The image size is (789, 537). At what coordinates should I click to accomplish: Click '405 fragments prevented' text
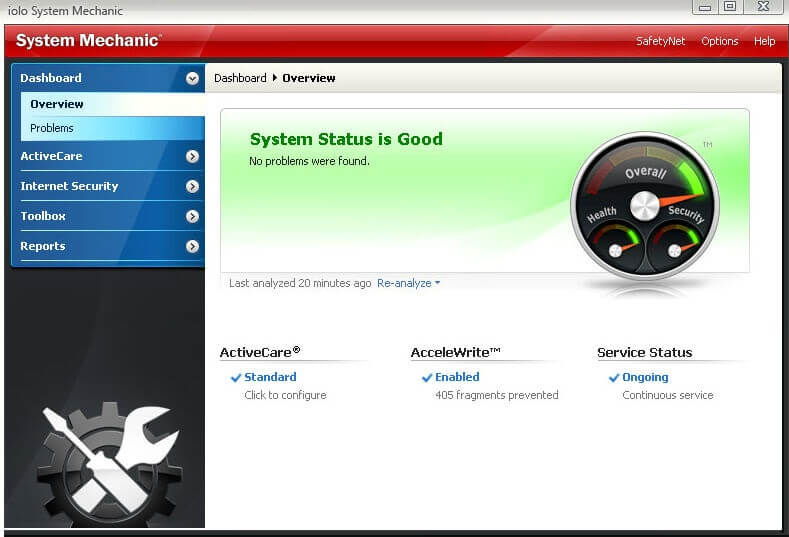click(x=497, y=395)
